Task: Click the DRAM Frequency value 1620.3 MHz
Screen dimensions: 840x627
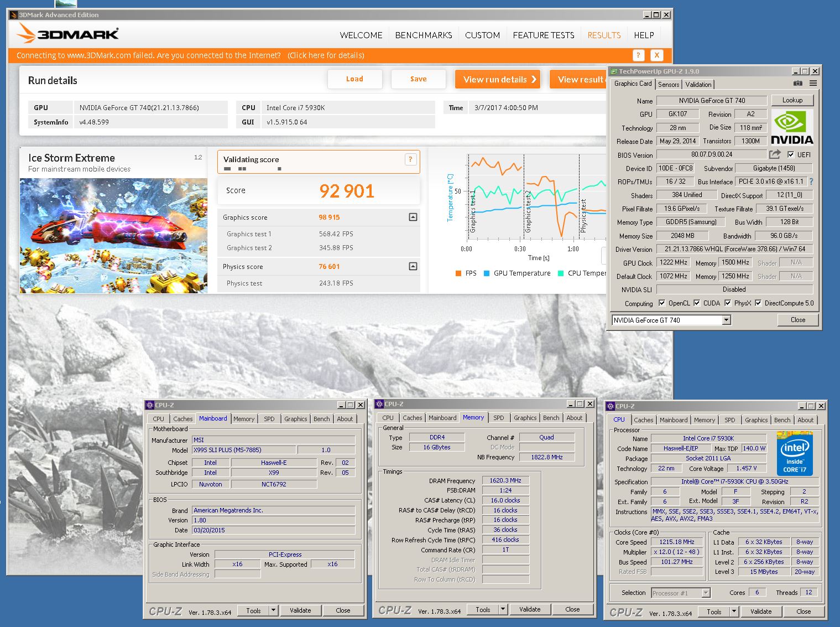Action: coord(505,480)
